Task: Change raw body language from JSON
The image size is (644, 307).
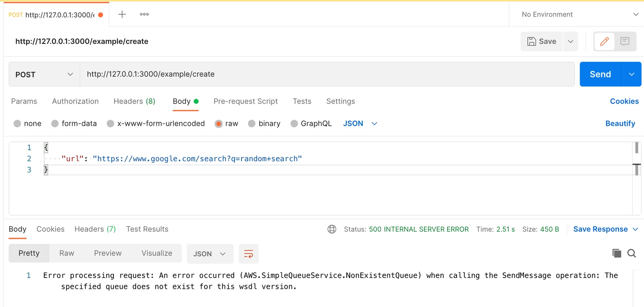Action: click(x=360, y=124)
